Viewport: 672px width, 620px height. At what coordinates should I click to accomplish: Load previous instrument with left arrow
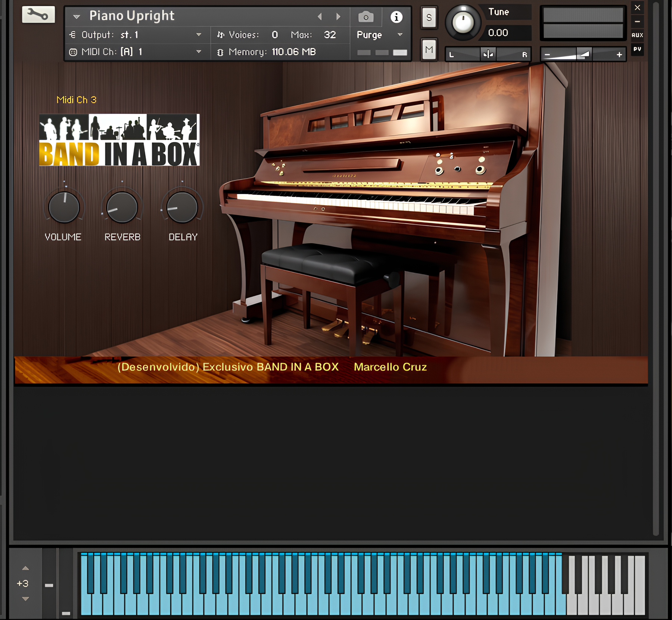coord(320,16)
